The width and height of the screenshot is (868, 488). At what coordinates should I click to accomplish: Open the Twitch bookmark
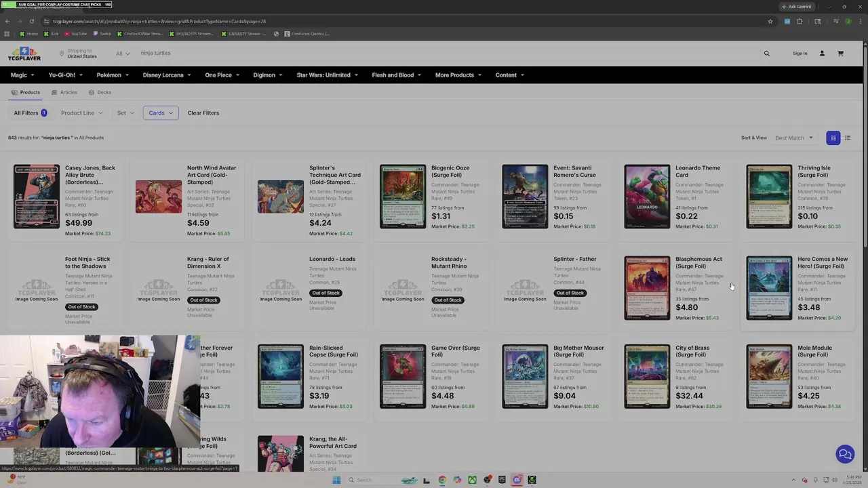point(102,34)
